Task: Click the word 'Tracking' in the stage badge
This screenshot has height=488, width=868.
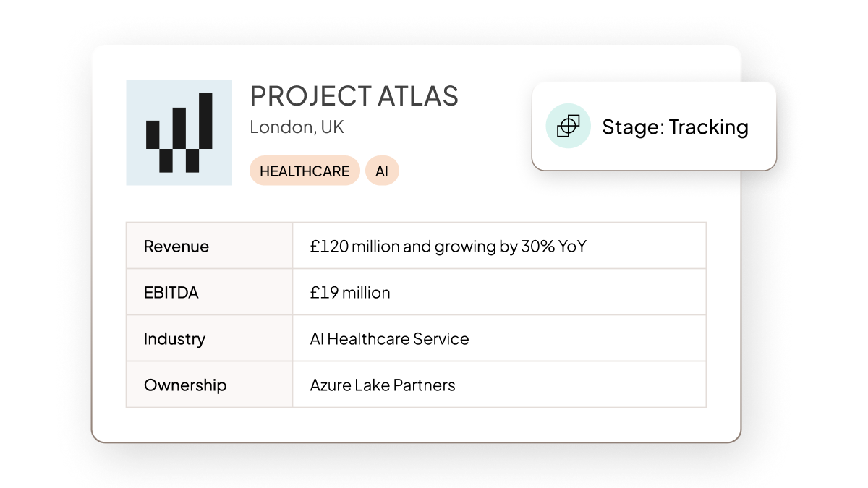Action: coord(708,127)
